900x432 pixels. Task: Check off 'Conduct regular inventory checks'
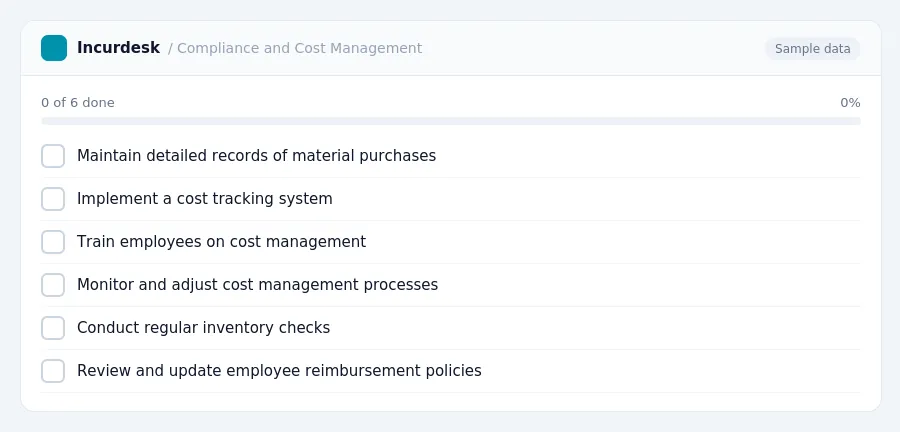pos(53,328)
